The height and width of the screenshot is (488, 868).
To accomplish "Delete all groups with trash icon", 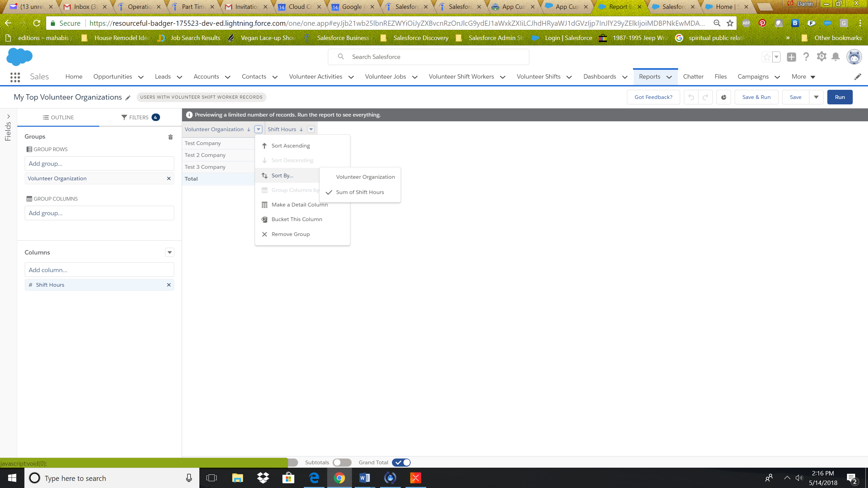I will coord(171,137).
